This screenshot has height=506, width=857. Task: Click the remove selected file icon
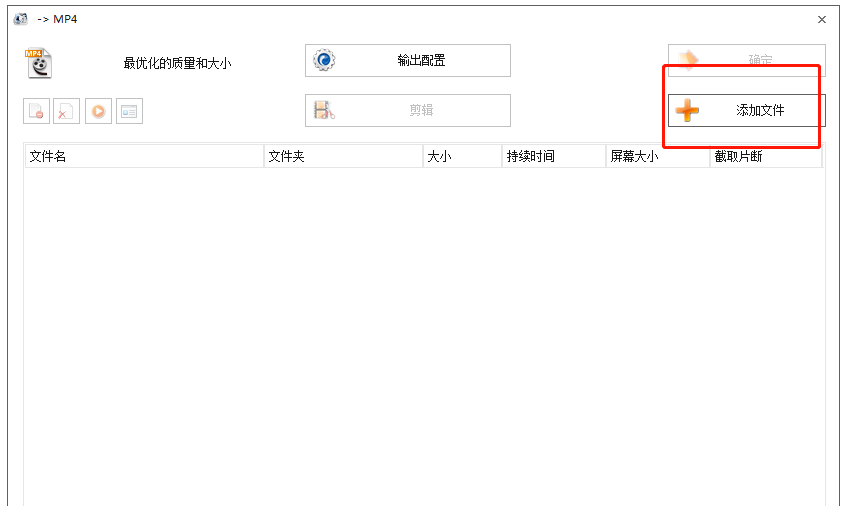tap(37, 111)
